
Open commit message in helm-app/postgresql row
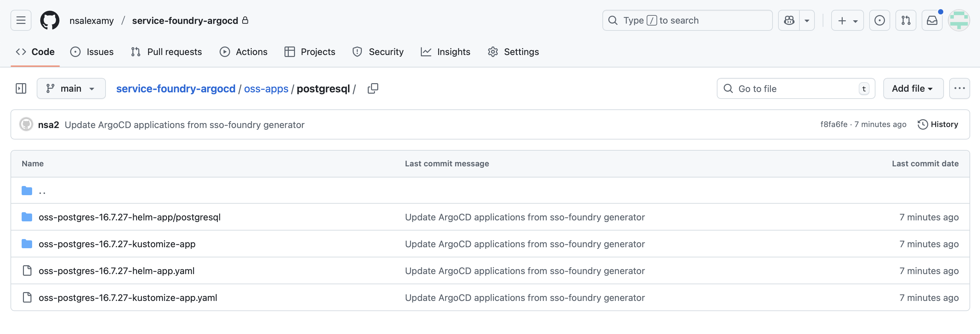coord(525,217)
